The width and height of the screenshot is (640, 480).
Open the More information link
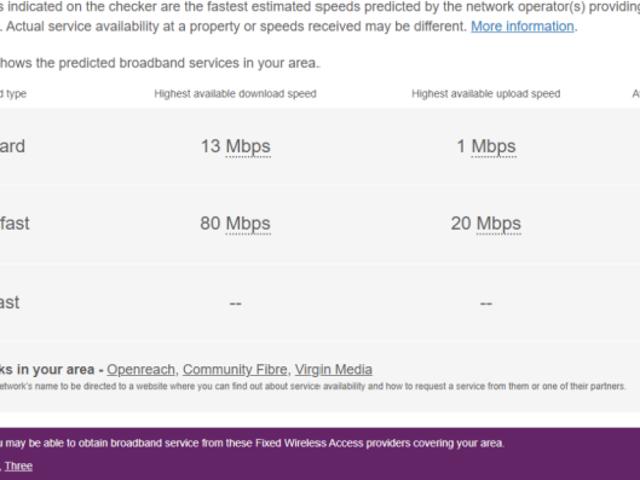click(x=522, y=27)
